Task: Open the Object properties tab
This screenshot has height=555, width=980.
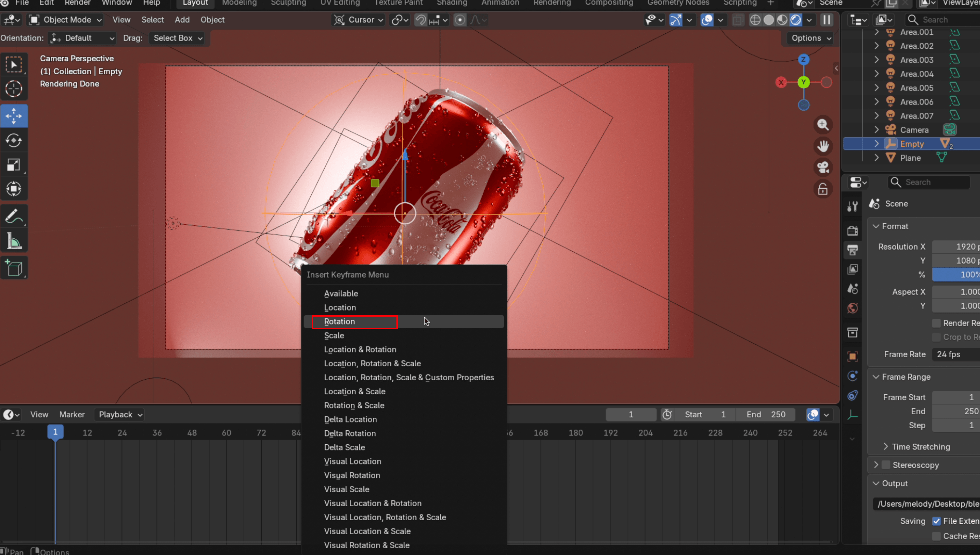Action: (x=852, y=356)
